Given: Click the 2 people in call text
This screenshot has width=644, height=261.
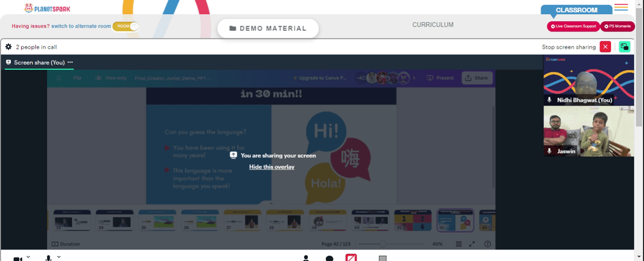Looking at the screenshot, I should [36, 47].
